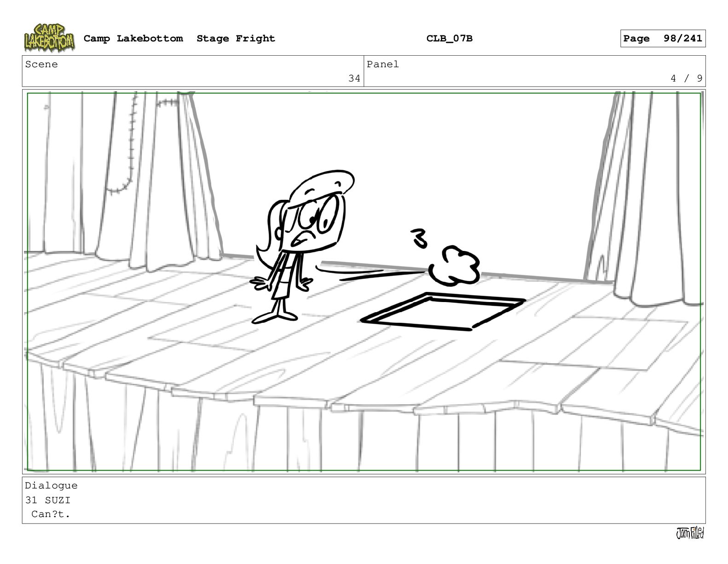Select the 'Stage Fright' episode title

point(236,39)
